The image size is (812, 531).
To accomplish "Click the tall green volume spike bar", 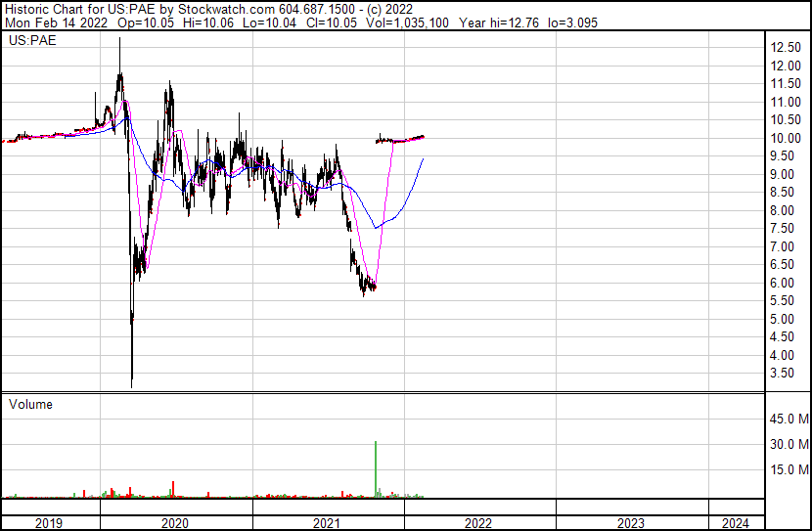I will [x=376, y=469].
